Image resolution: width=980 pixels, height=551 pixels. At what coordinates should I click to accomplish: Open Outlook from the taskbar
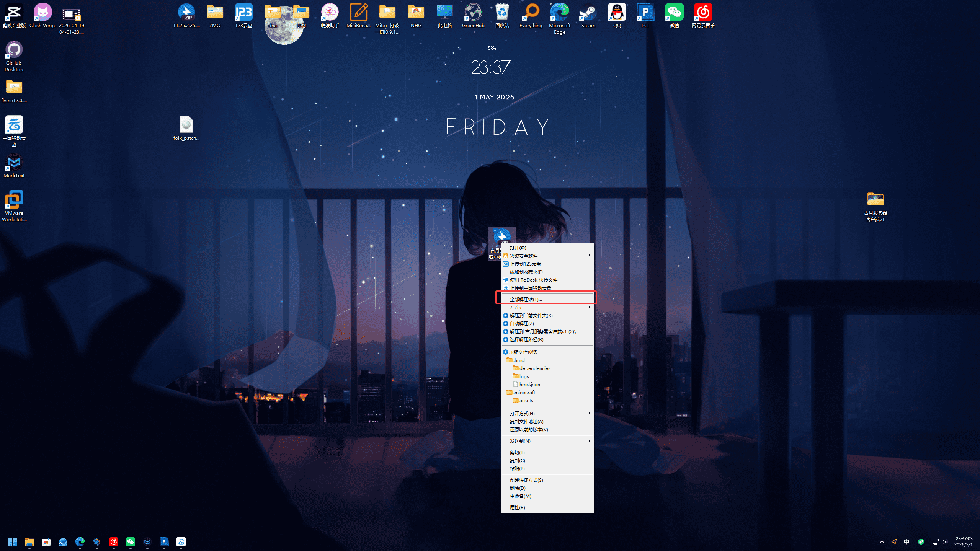63,542
